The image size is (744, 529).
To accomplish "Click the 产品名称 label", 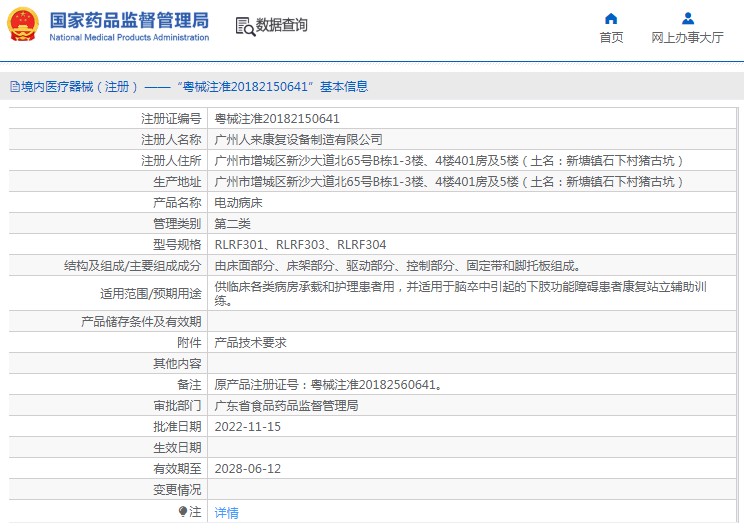I will pyautogui.click(x=177, y=203).
